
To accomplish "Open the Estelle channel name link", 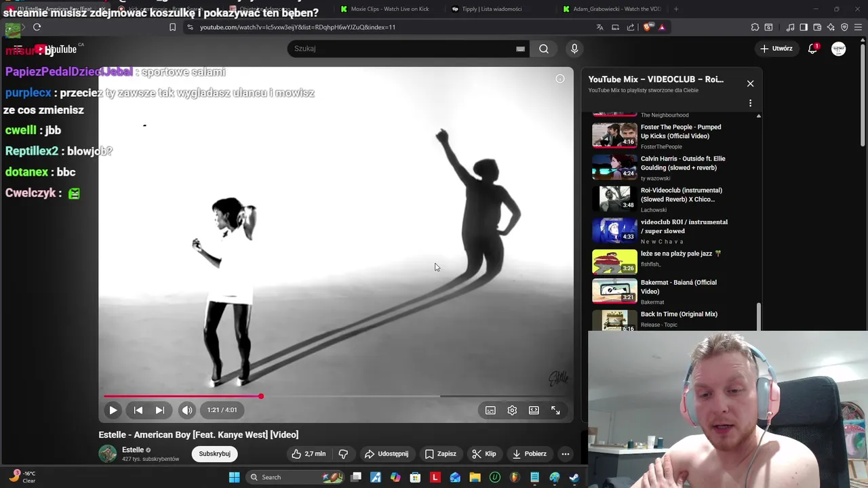I will pyautogui.click(x=133, y=450).
